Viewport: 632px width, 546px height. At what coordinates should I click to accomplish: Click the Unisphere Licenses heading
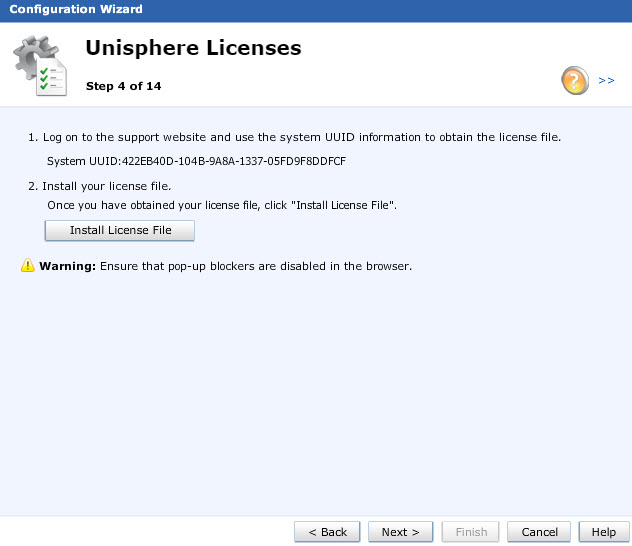point(193,48)
